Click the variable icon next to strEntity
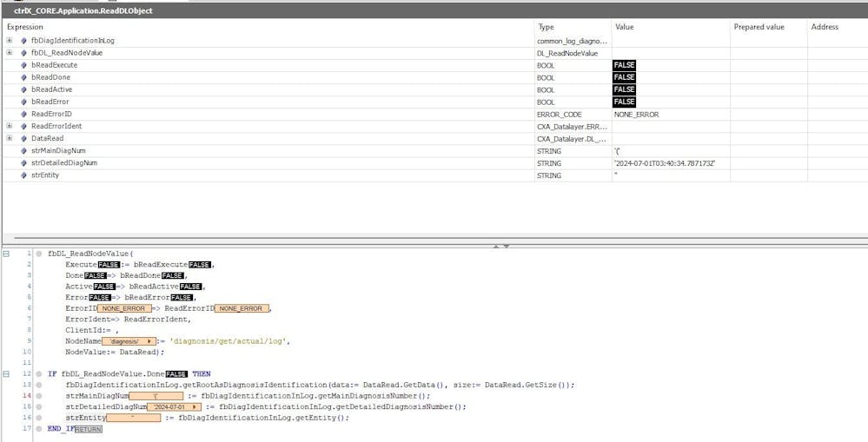 [23, 175]
